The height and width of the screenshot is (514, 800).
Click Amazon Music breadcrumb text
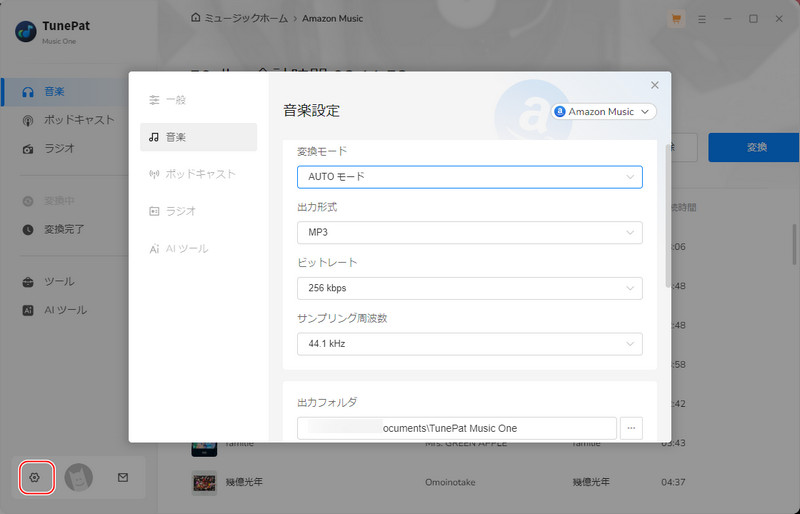pyautogui.click(x=333, y=18)
